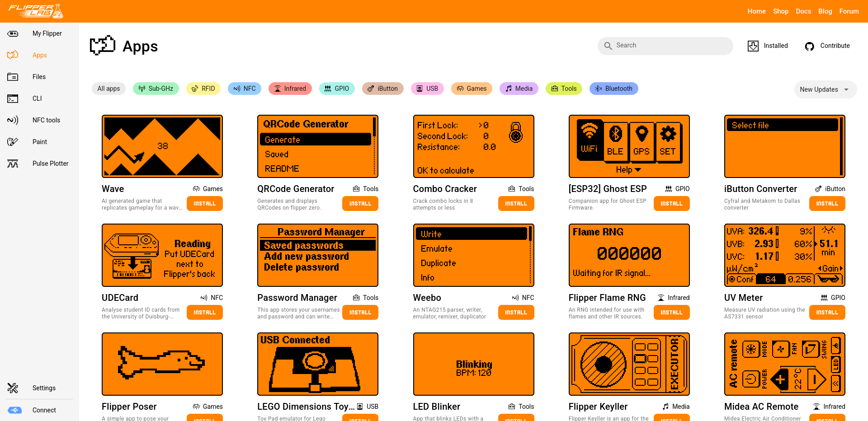Select the Tools category filter chip

coord(564,89)
